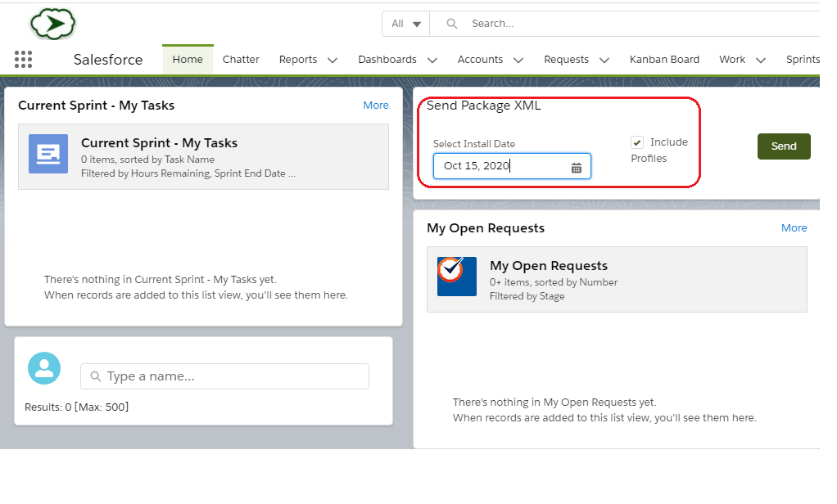Screen dimensions: 837x504
Task: Click the My Open Requests clock icon
Action: coord(456,277)
